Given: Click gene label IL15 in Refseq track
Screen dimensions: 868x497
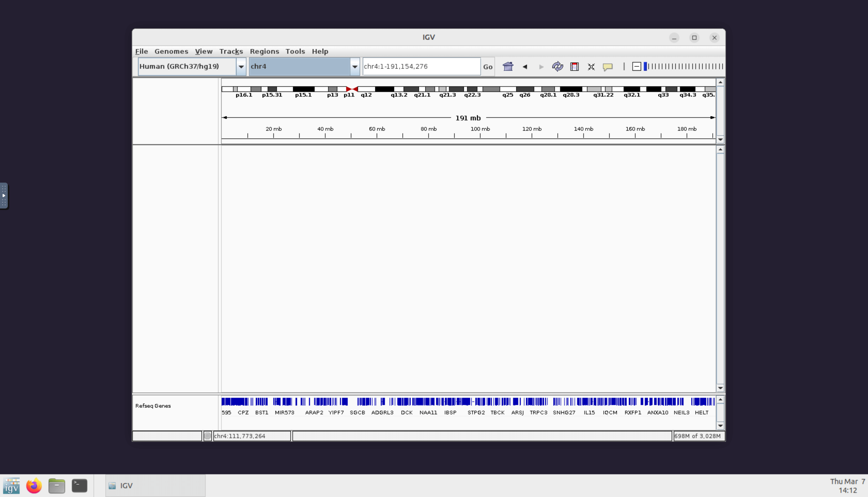Looking at the screenshot, I should [589, 412].
